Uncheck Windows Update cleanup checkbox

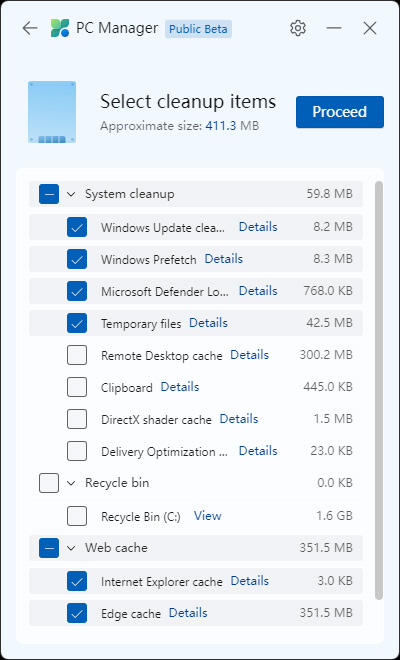77,227
